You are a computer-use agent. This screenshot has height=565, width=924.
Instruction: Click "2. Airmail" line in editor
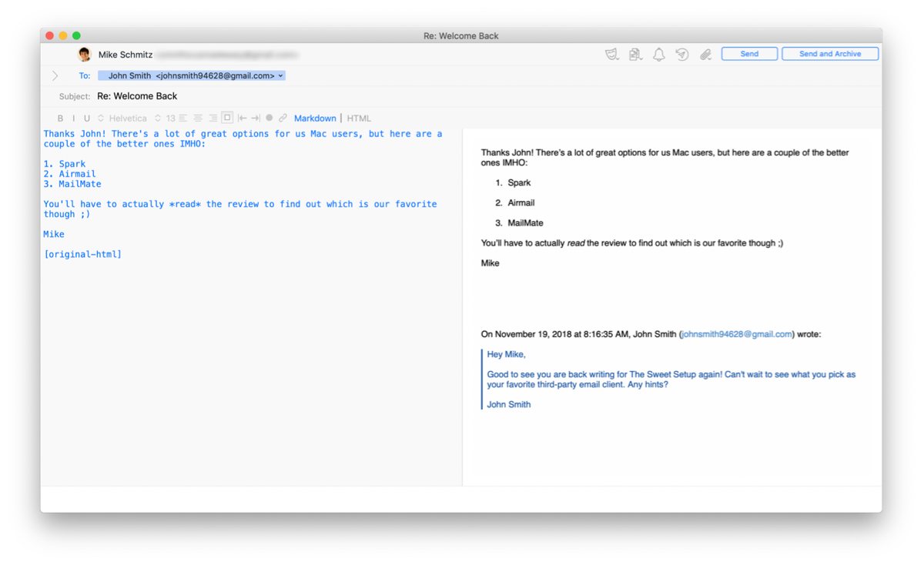point(70,174)
